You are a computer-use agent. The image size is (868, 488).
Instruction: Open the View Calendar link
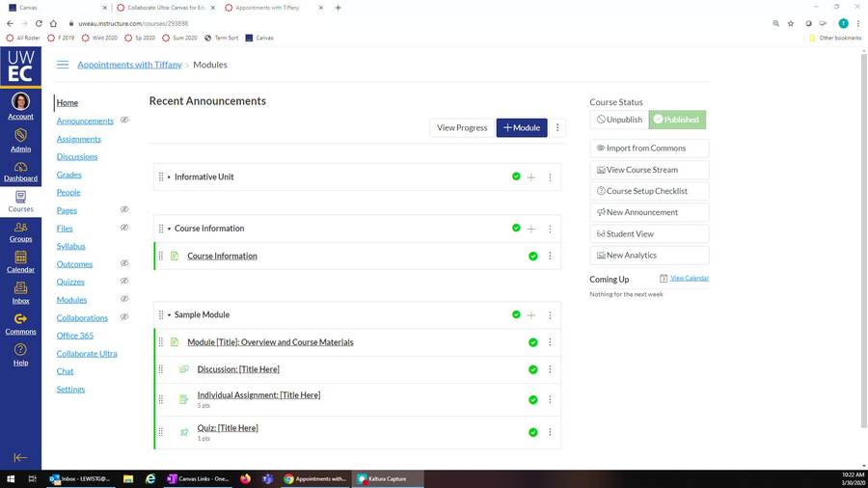pyautogui.click(x=690, y=279)
